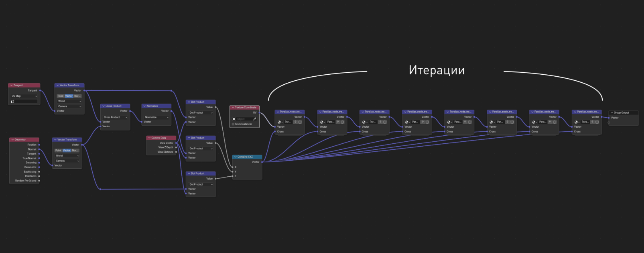The image size is (644, 253).
Task: Collapse the Group Output node
Action: pos(611,112)
